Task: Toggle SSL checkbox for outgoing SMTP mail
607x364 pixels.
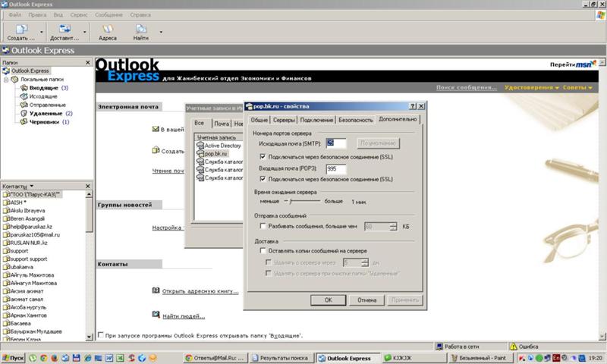Action: click(263, 157)
